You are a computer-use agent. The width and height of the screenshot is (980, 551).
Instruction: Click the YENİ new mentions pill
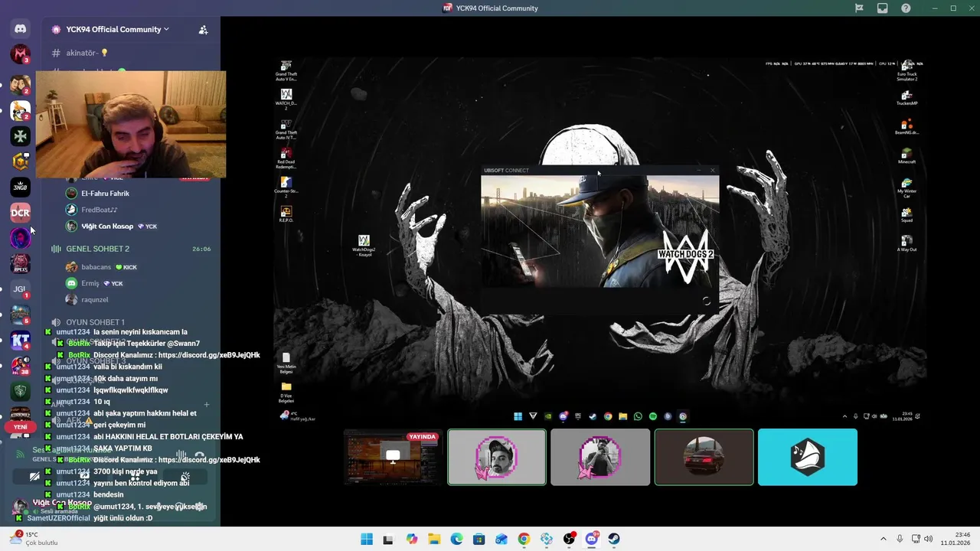20,427
